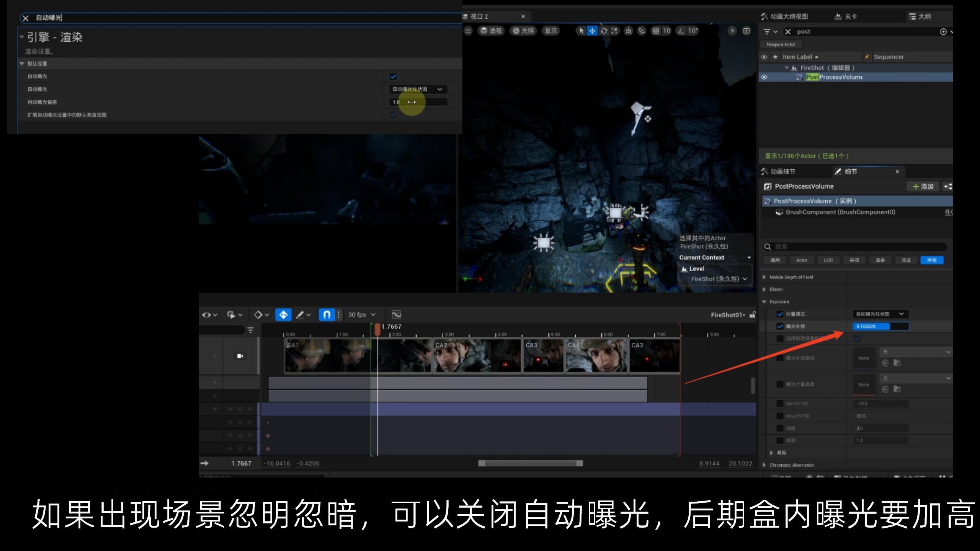This screenshot has width=980, height=551.
Task: Click outliner settings add-filter circle icon
Action: [943, 32]
